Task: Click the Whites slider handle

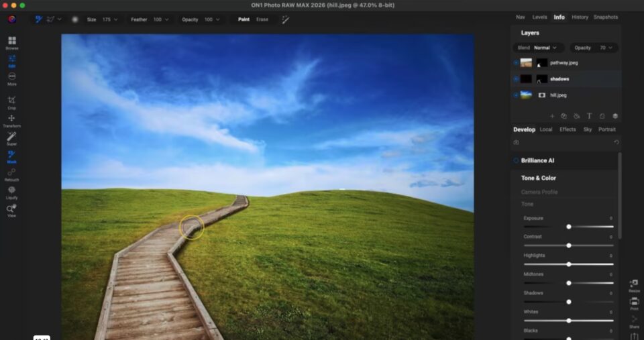Action: point(569,321)
